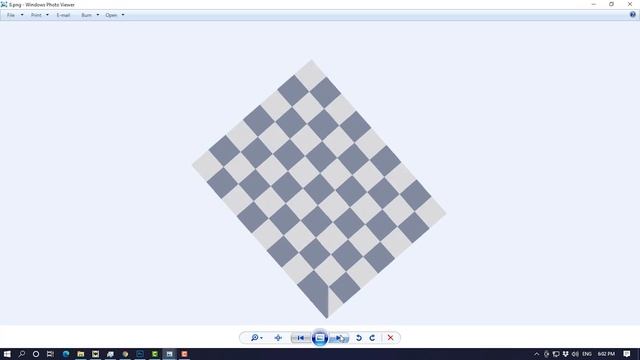Open File Explorer from the taskbar
Viewport: 640px width, 360px height.
tap(80, 354)
